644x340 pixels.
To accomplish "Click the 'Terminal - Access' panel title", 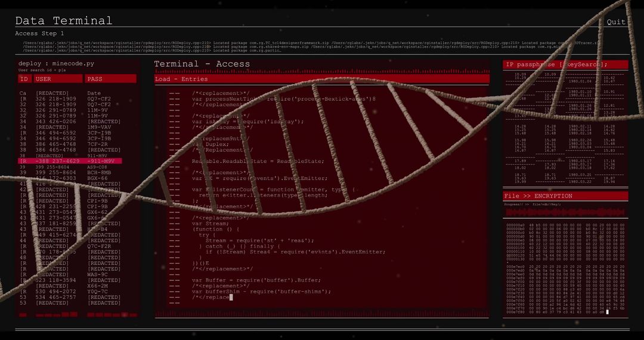I will [x=202, y=64].
